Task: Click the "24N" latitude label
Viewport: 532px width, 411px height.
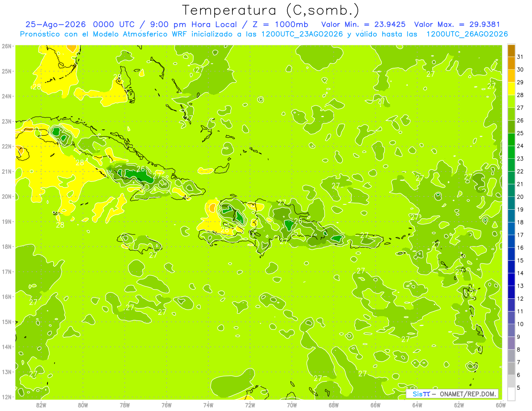Action: pyautogui.click(x=7, y=96)
